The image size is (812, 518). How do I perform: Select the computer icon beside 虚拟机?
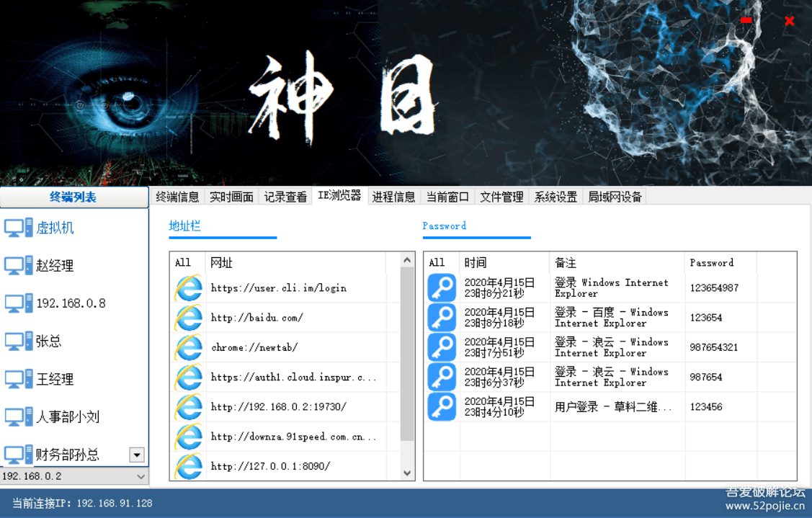[14, 227]
